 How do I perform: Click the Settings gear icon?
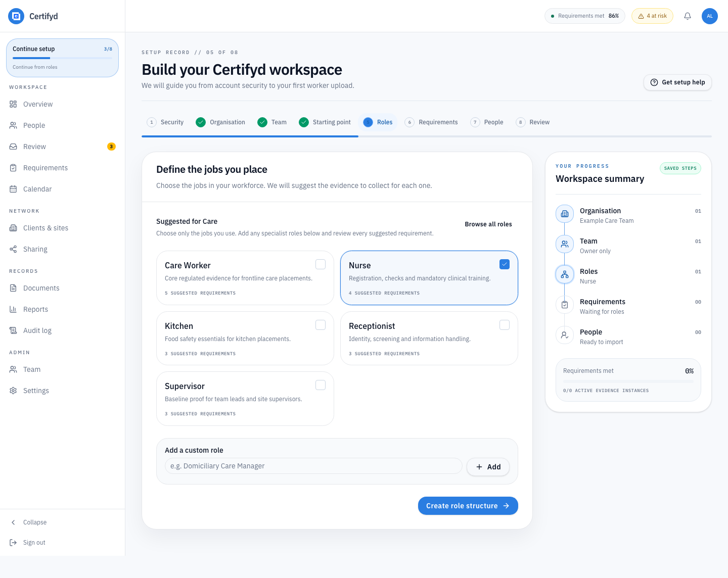(13, 391)
